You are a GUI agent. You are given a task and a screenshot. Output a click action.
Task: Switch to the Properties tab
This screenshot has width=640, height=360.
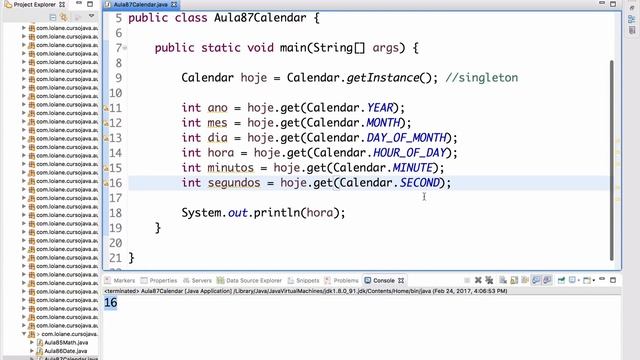(x=159, y=280)
